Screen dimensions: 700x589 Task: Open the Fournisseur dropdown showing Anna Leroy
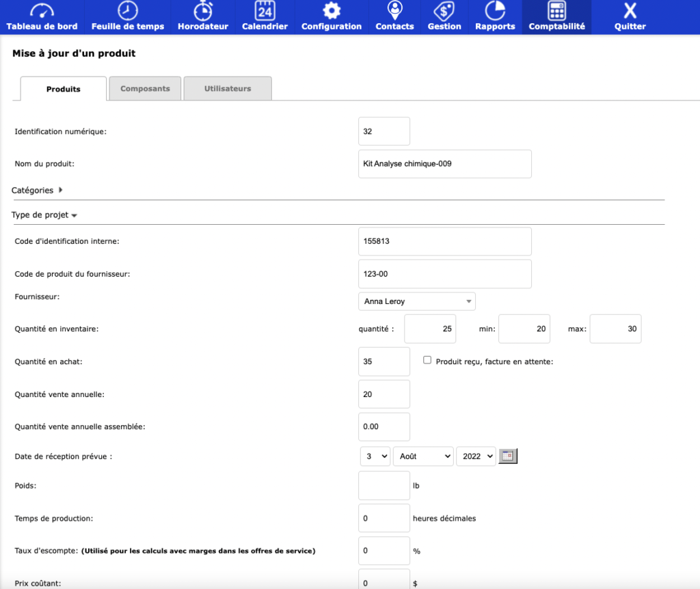[416, 301]
